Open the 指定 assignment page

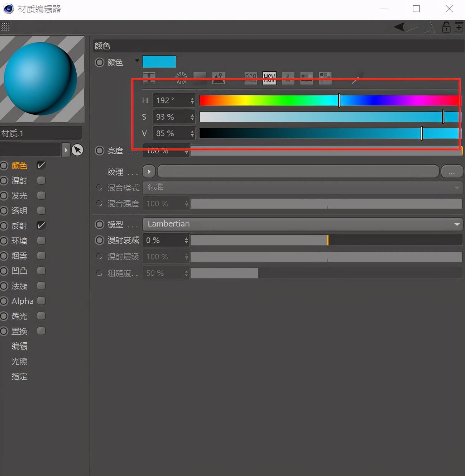click(x=19, y=376)
